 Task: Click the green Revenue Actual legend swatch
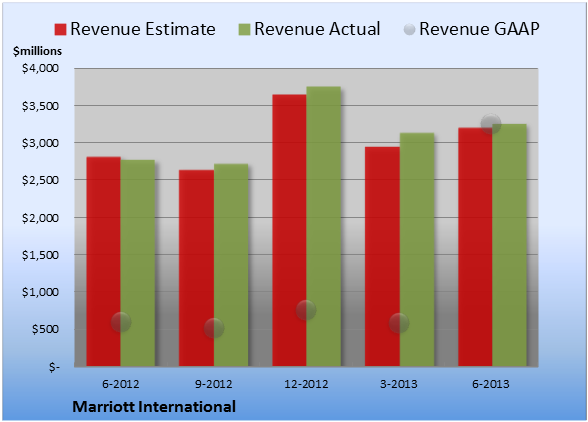coord(244,30)
